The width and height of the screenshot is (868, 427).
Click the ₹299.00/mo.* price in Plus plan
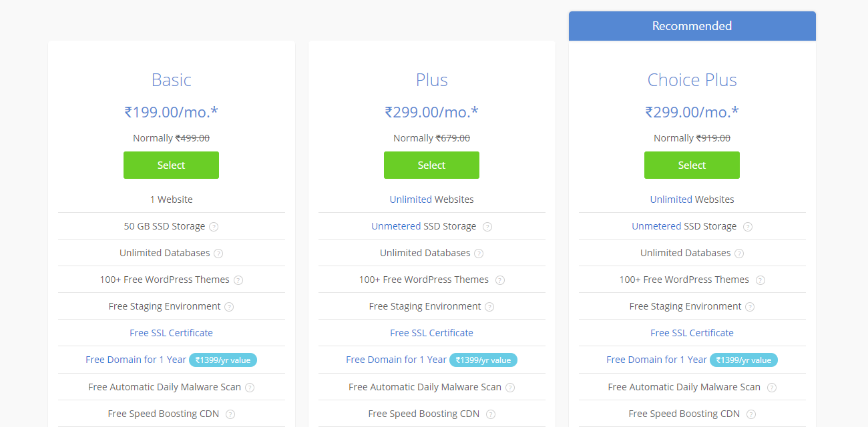[x=431, y=112]
